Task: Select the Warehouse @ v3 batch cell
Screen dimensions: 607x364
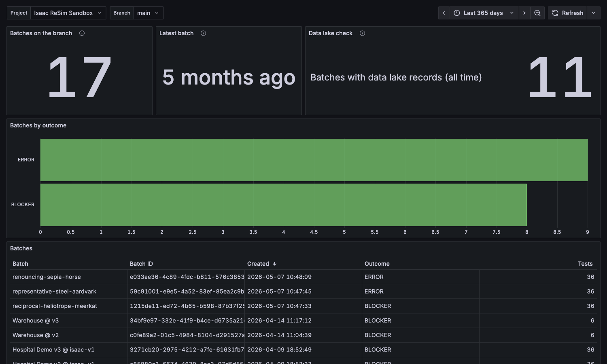Action: tap(69, 321)
